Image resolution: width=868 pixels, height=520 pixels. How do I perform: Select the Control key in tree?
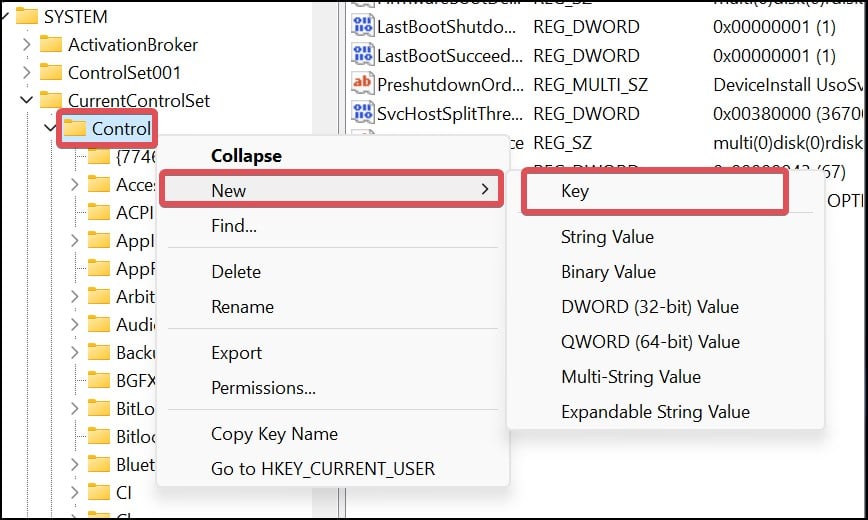(x=120, y=129)
